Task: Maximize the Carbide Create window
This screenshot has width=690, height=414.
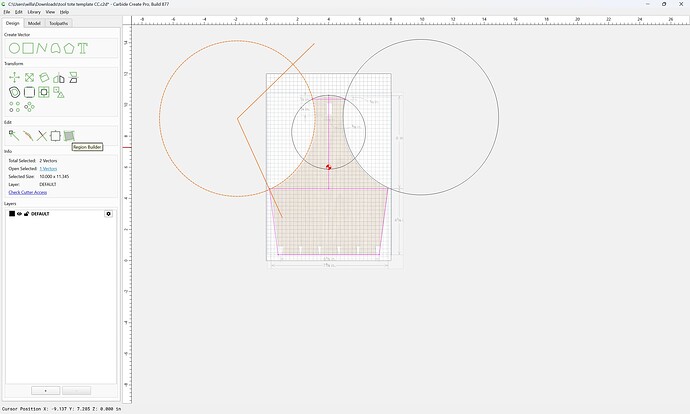Action: [664, 4]
